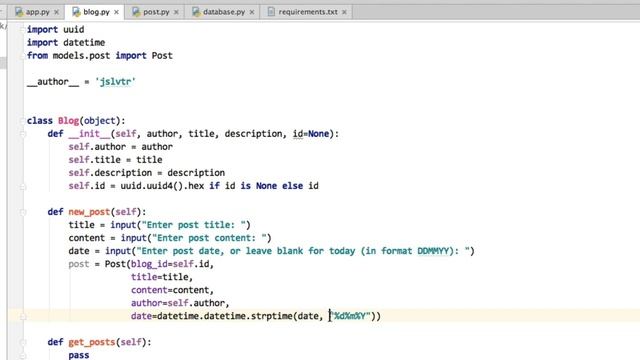Open the requirements.txt tab
The width and height of the screenshot is (640, 360).
(x=307, y=12)
